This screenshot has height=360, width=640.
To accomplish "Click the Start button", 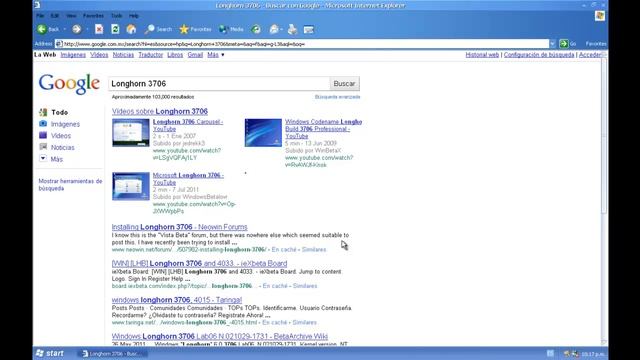I will 50,353.
